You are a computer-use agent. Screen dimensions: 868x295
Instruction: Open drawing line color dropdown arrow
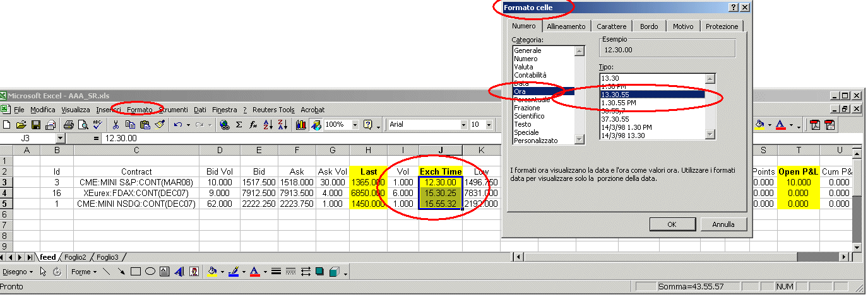click(x=244, y=272)
